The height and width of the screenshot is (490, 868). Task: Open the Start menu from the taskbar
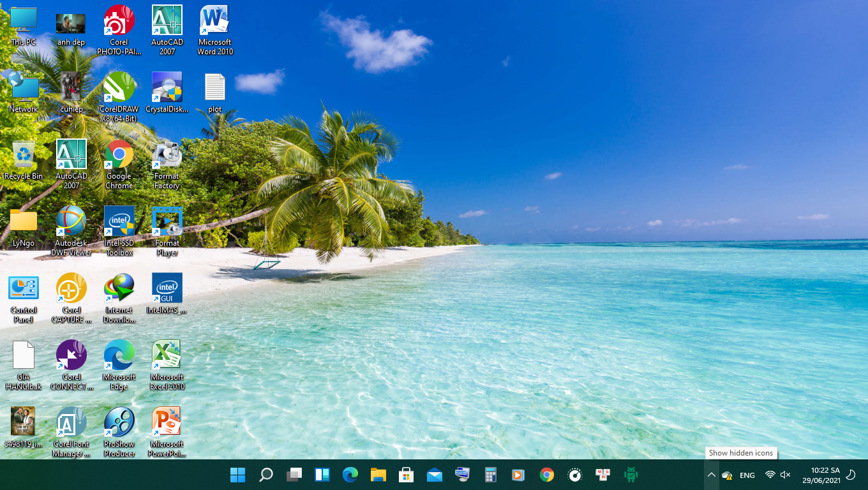pos(238,475)
